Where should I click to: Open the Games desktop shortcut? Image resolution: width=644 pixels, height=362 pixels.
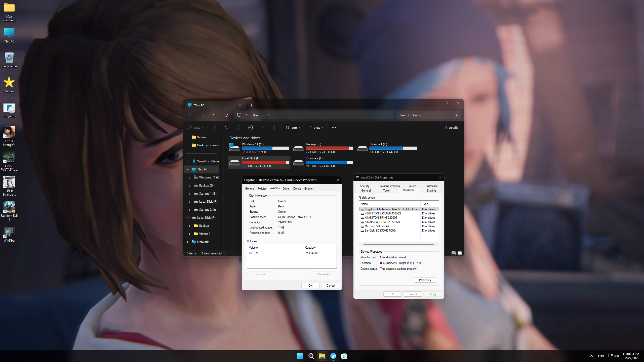point(9,85)
